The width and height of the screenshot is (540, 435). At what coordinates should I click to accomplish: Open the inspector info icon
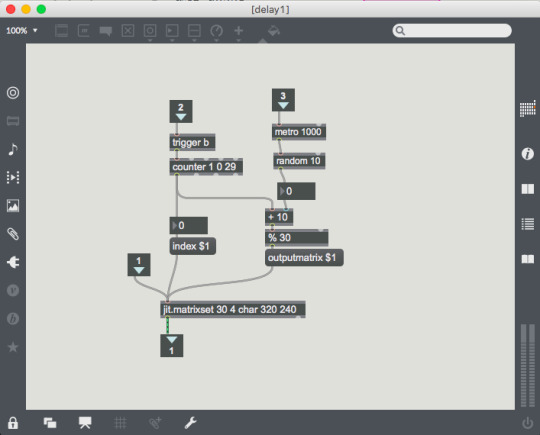coord(527,154)
